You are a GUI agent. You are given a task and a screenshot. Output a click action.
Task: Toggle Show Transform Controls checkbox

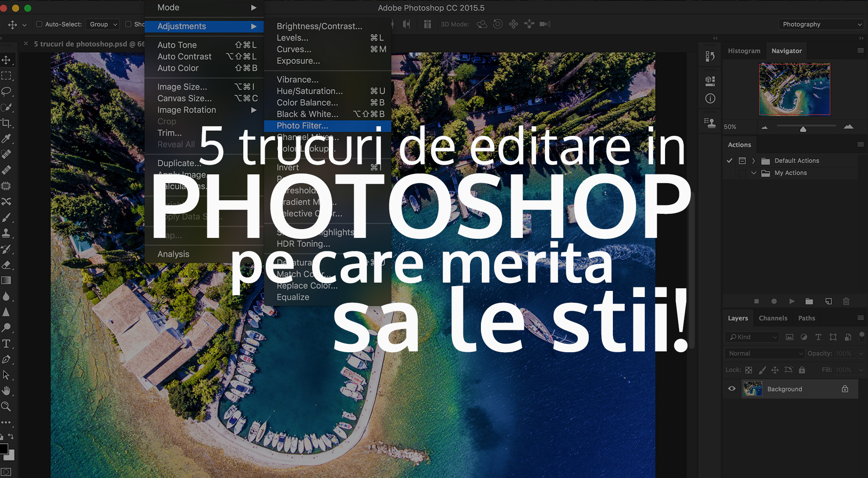(128, 24)
